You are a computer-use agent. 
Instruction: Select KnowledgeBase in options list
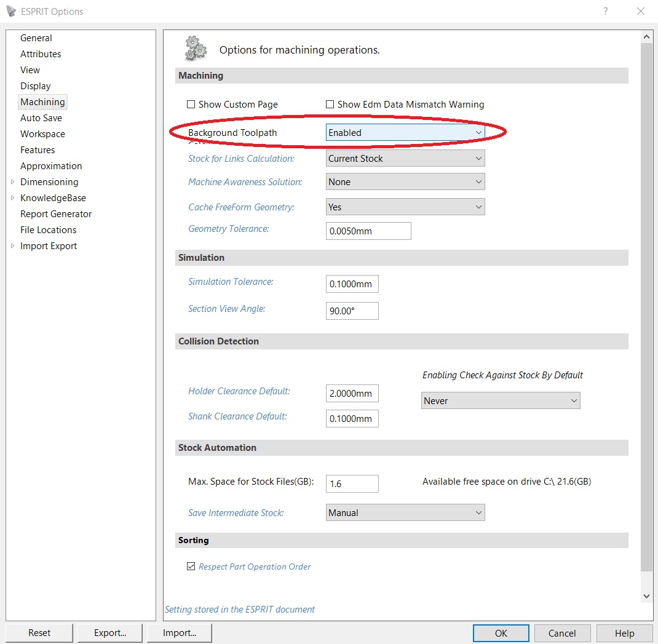click(54, 197)
